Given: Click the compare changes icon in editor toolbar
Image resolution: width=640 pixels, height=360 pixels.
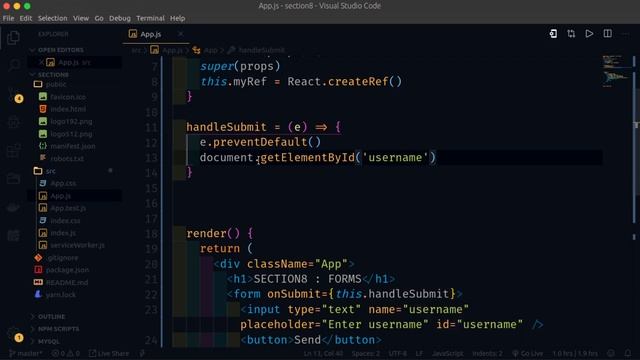Looking at the screenshot, I should [x=571, y=34].
